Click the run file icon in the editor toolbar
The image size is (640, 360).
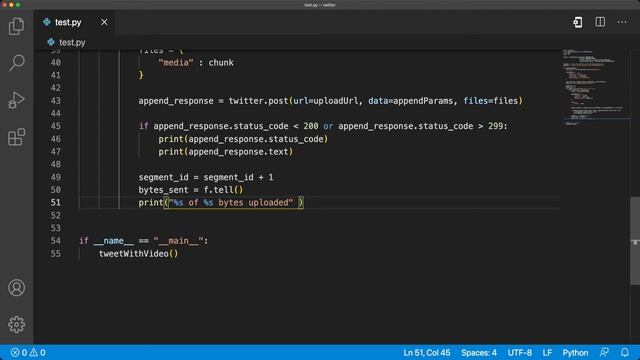click(578, 22)
